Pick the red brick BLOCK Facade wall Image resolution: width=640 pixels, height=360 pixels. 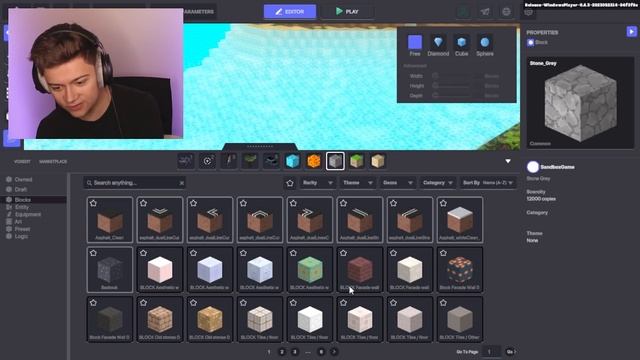[x=360, y=269]
